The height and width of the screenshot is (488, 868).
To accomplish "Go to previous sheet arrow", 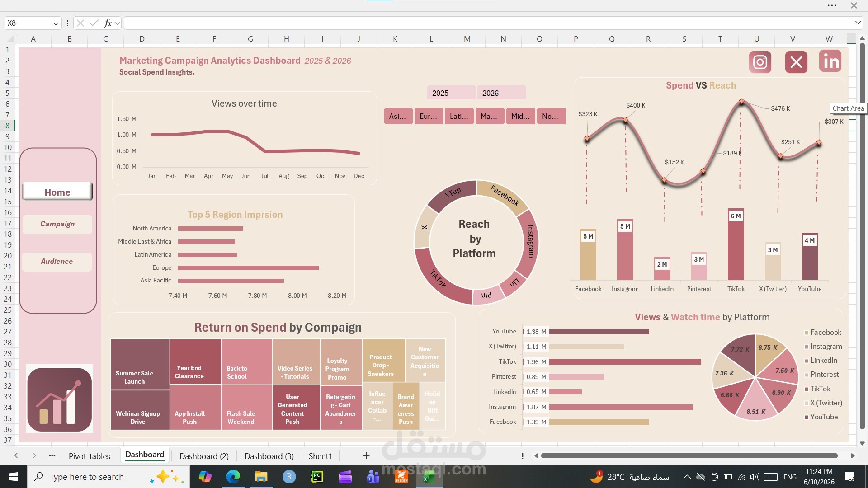I will tap(16, 456).
